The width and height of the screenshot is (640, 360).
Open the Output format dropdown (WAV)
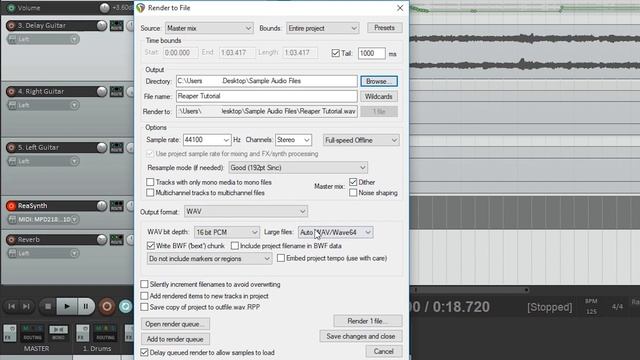(x=246, y=211)
